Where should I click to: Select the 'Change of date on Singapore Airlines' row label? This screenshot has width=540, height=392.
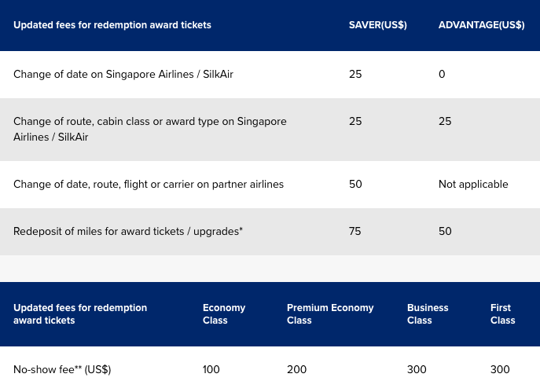[x=123, y=75]
